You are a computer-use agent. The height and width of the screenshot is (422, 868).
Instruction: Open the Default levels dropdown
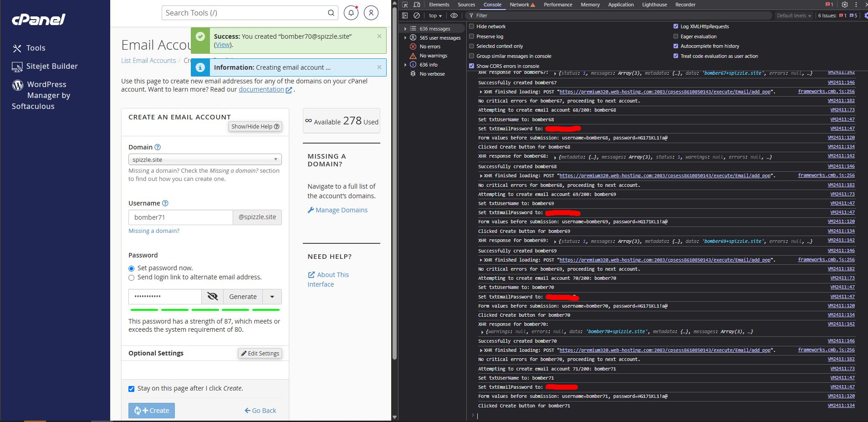coord(794,15)
